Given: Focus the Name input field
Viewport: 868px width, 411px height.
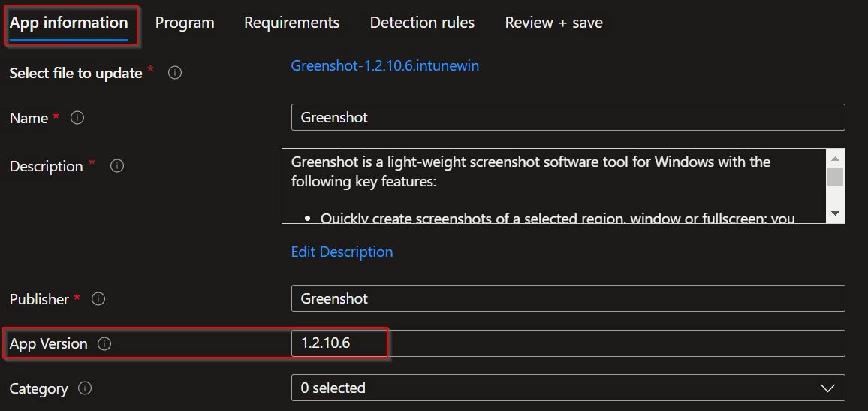Looking at the screenshot, I should point(568,117).
